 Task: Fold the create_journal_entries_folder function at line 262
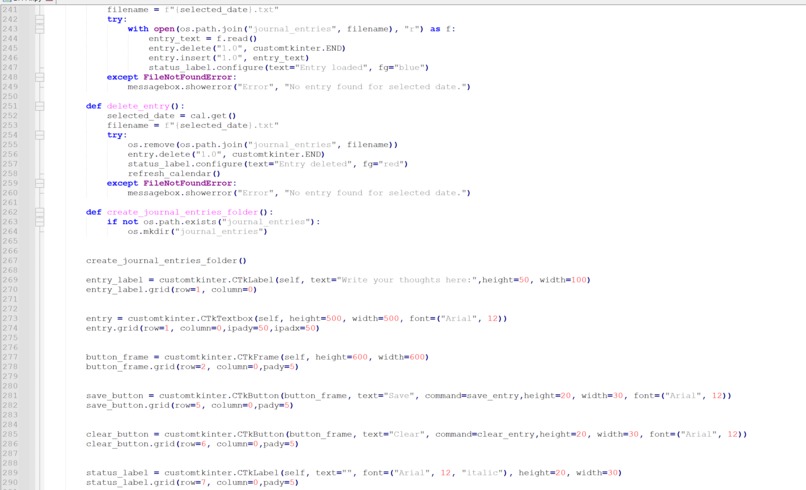(40, 212)
